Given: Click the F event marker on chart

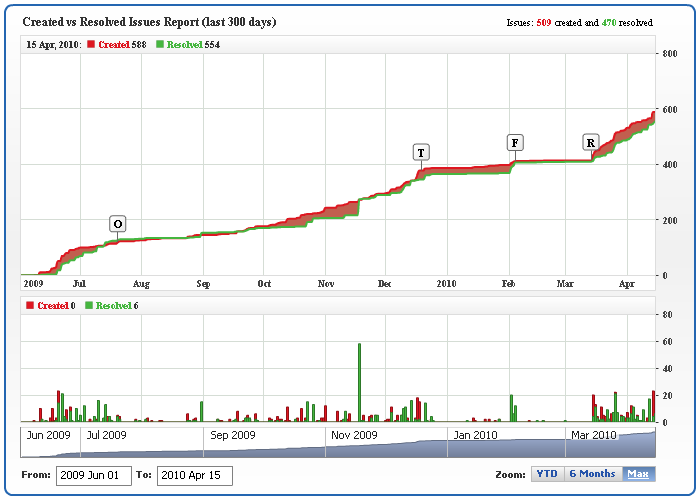Looking at the screenshot, I should click(x=515, y=142).
